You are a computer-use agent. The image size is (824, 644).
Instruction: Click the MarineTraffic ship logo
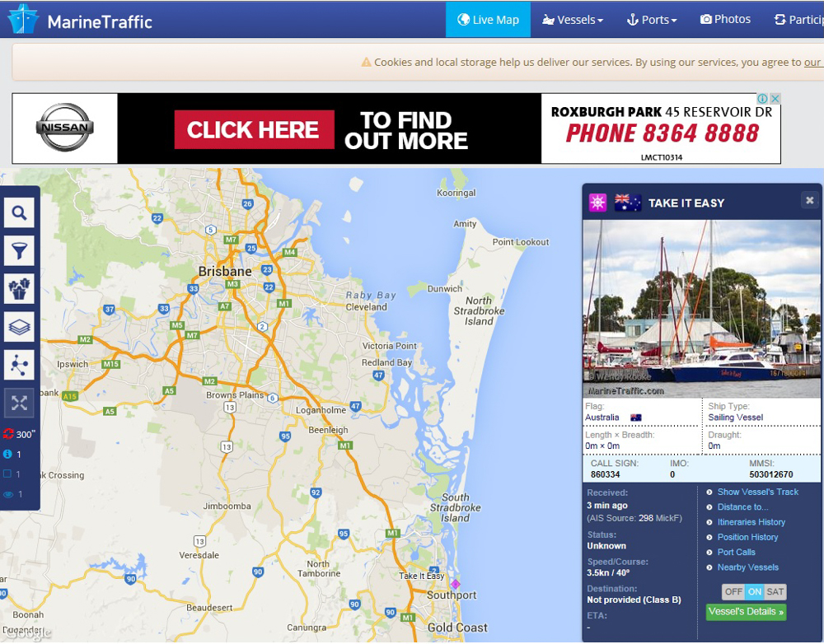click(x=23, y=20)
